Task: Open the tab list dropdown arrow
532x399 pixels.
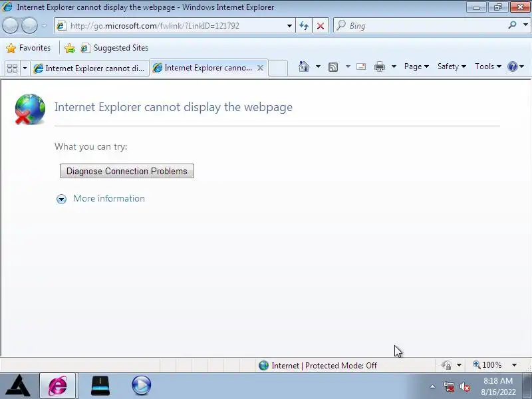Action: point(25,68)
